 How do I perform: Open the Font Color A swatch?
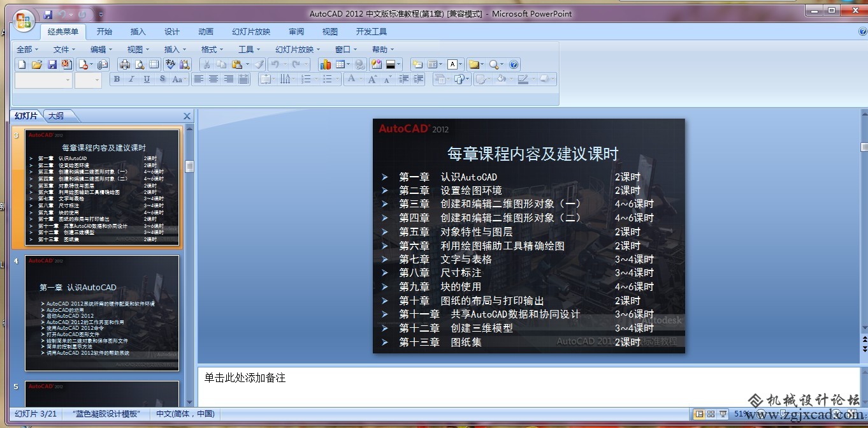coord(351,79)
